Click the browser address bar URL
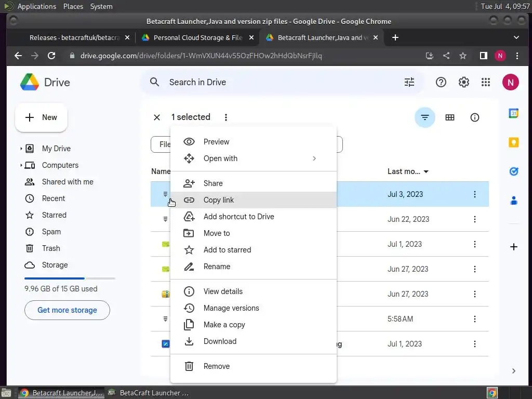The image size is (532, 399). pyautogui.click(x=201, y=56)
